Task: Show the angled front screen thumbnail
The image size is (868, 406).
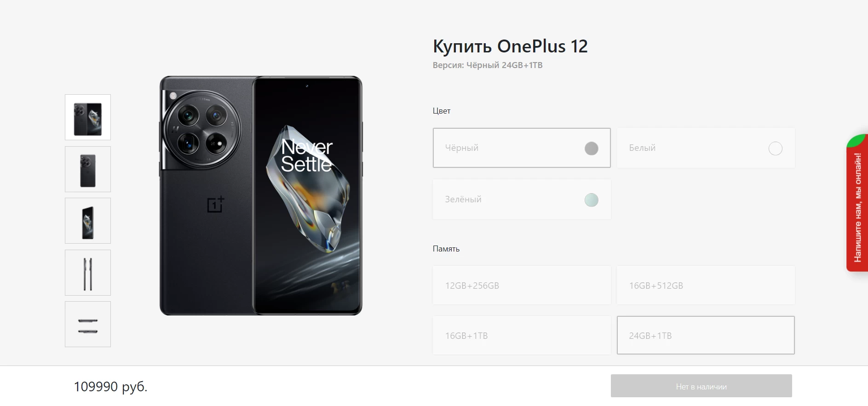Action: pos(88,221)
